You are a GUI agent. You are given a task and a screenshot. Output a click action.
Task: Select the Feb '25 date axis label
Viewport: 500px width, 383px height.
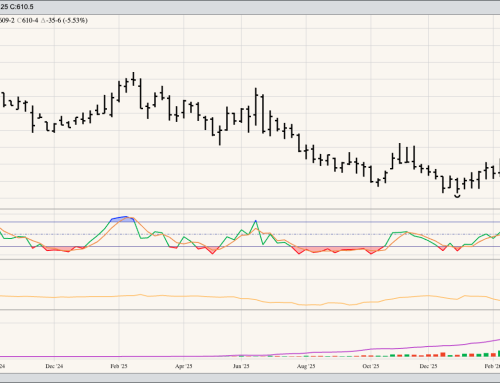tap(119, 366)
